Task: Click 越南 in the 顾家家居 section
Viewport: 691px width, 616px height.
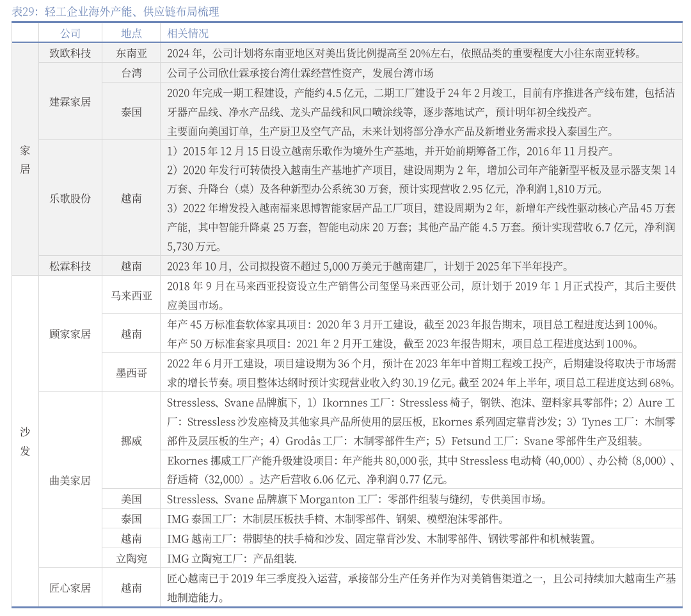Action: (x=131, y=334)
